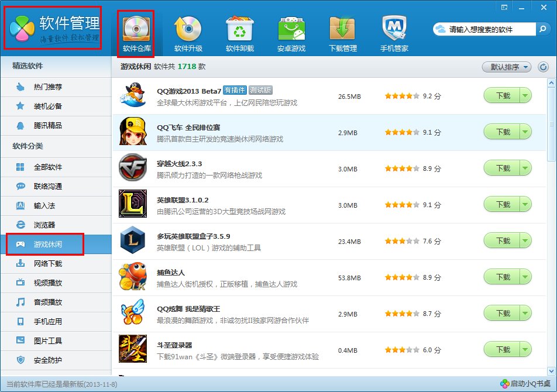Open title bar menu dropdown button
The width and height of the screenshot is (557, 392).
coord(504,8)
